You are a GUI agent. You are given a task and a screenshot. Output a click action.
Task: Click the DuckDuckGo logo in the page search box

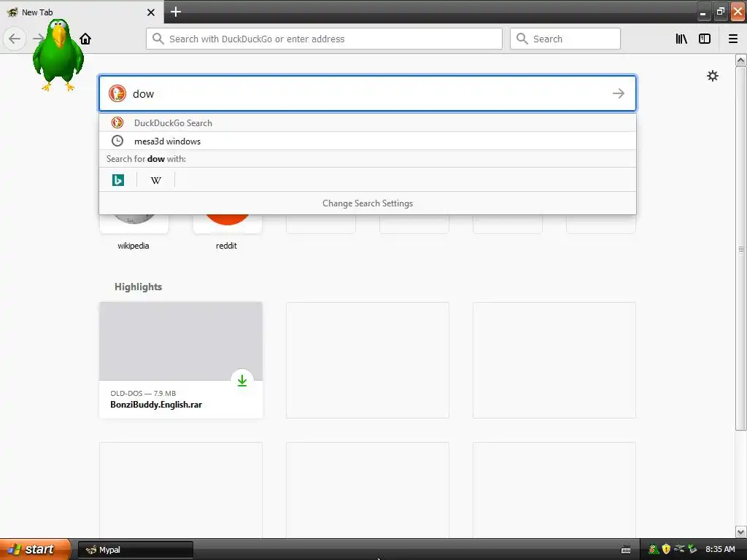tap(117, 93)
